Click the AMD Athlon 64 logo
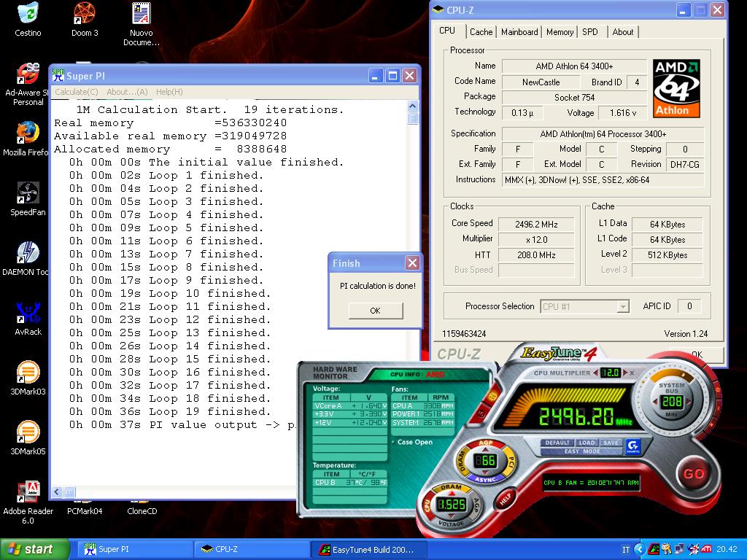This screenshot has width=747, height=560. pyautogui.click(x=676, y=88)
